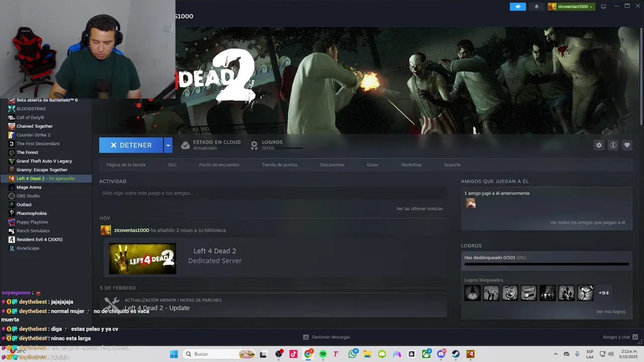Screen dimensions: 644x362
Task: Open the Discusiones tab
Action: click(332, 165)
